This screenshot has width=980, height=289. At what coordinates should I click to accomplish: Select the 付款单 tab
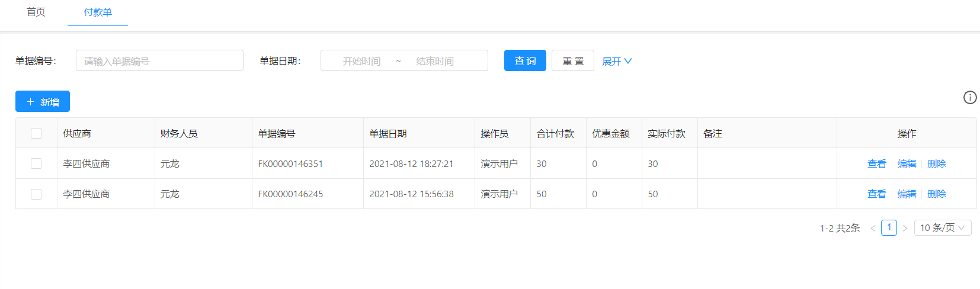pos(98,12)
